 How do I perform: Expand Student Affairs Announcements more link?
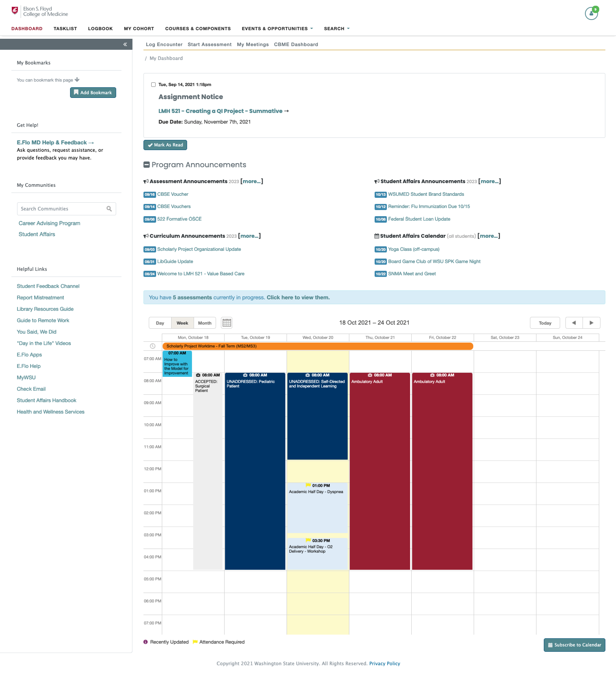pyautogui.click(x=490, y=181)
